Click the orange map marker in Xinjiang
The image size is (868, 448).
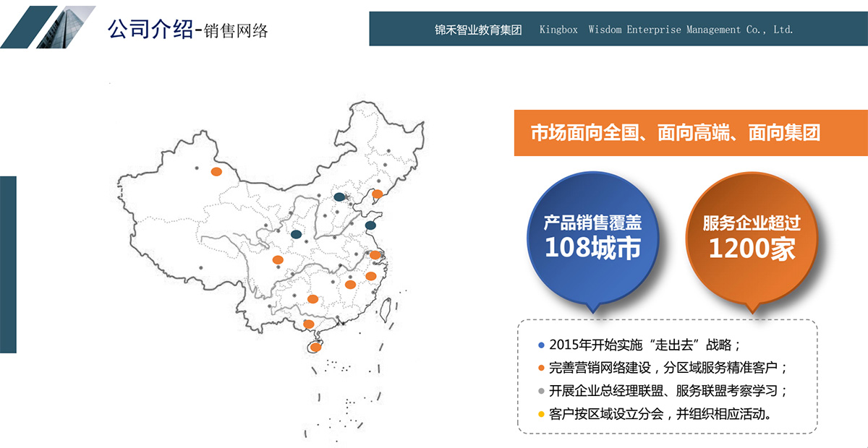coord(216,171)
